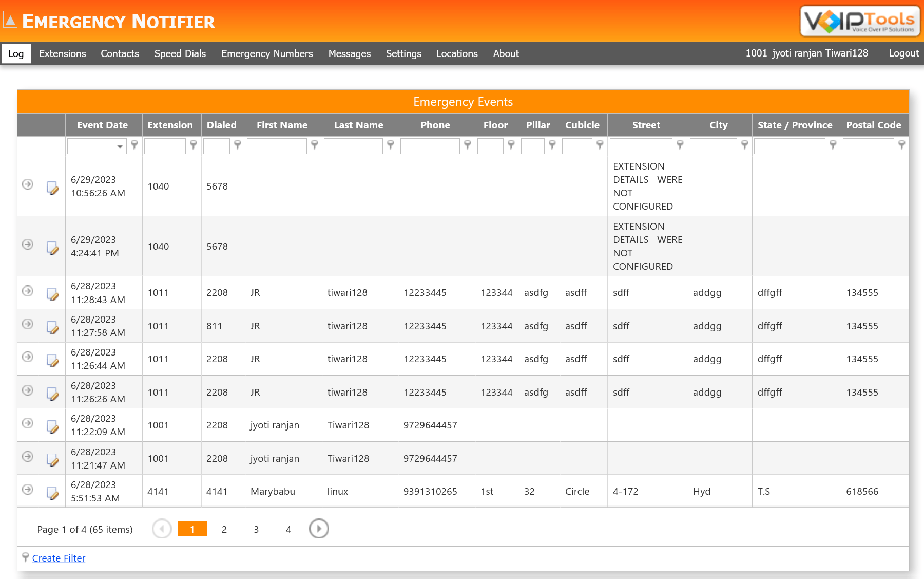
Task: Open the Emergency Numbers menu
Action: pos(267,53)
